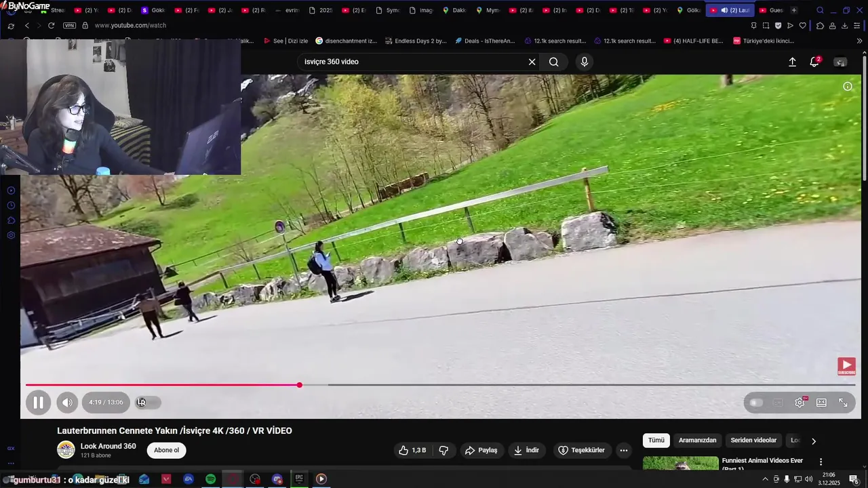The width and height of the screenshot is (868, 488).
Task: Open Spotify from the Windows taskbar
Action: tap(211, 479)
